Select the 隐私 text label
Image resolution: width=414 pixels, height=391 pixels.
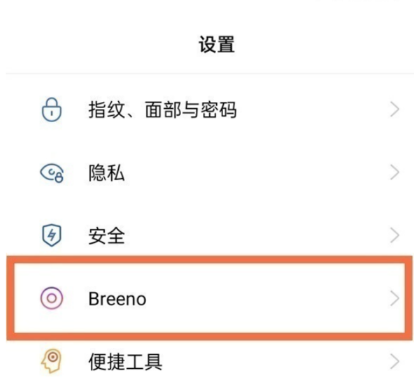tap(106, 173)
